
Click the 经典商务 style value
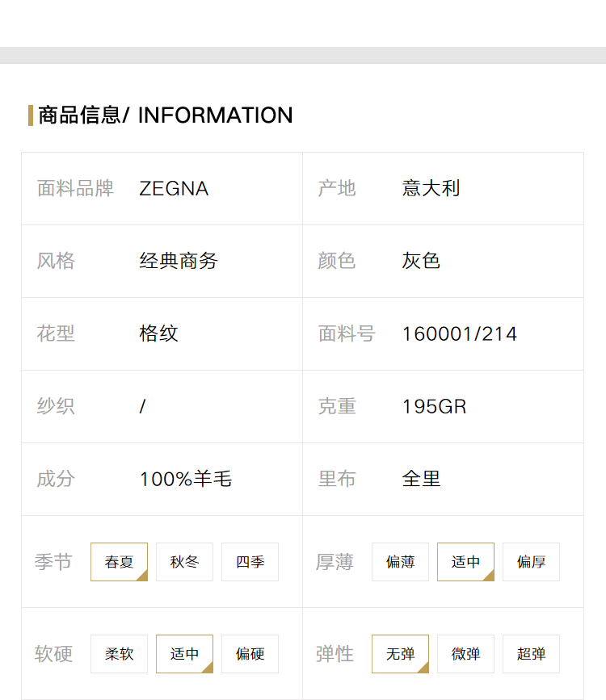click(x=179, y=261)
